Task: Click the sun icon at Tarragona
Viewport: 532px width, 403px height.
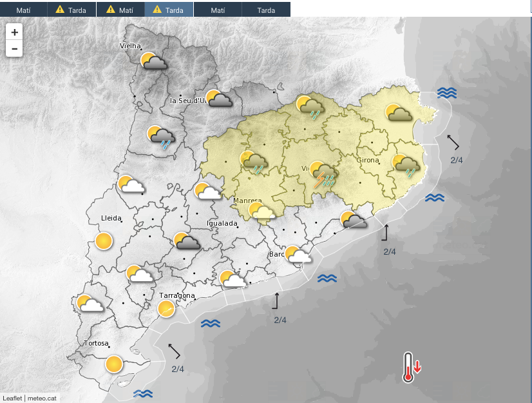Action: [x=166, y=309]
